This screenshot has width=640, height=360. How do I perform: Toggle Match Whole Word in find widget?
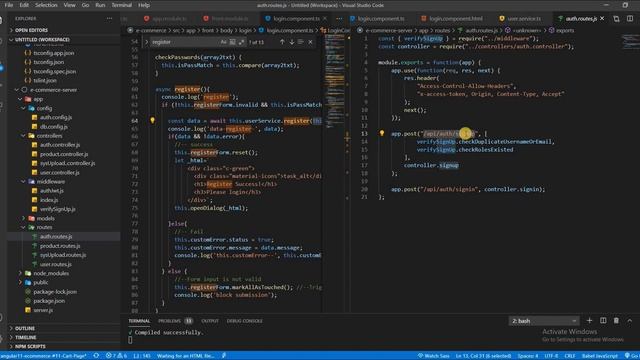232,42
